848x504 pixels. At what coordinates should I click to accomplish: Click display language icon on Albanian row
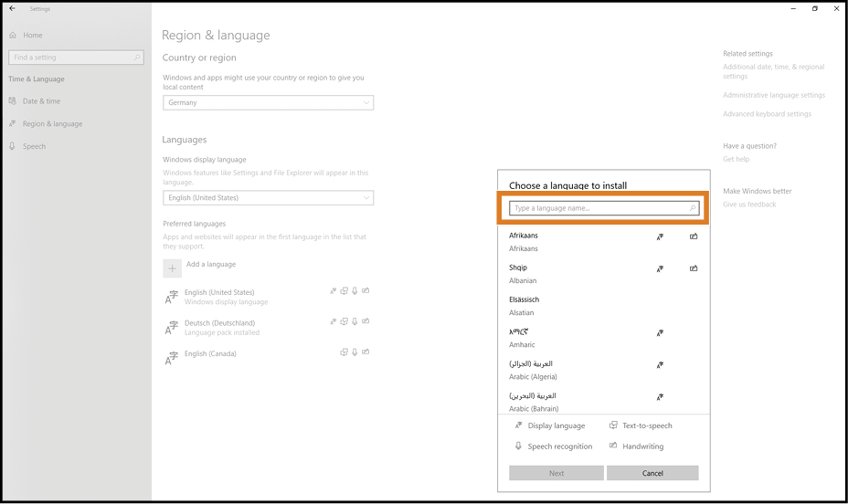point(660,268)
